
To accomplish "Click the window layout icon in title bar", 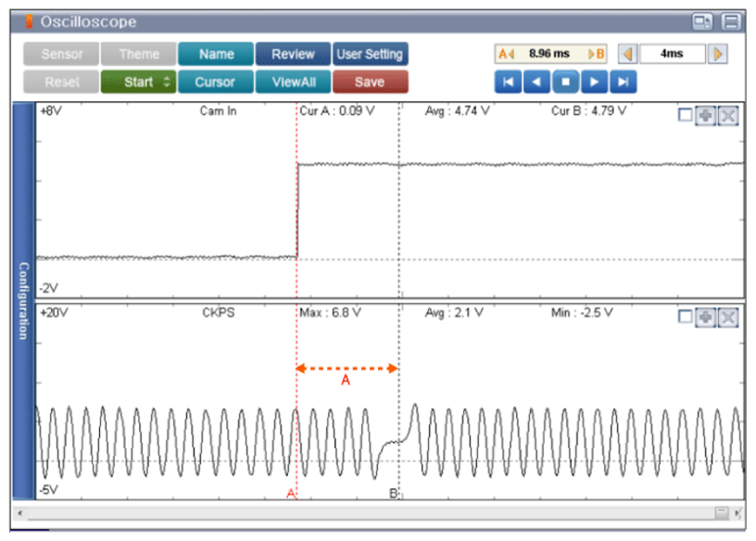I will 731,21.
